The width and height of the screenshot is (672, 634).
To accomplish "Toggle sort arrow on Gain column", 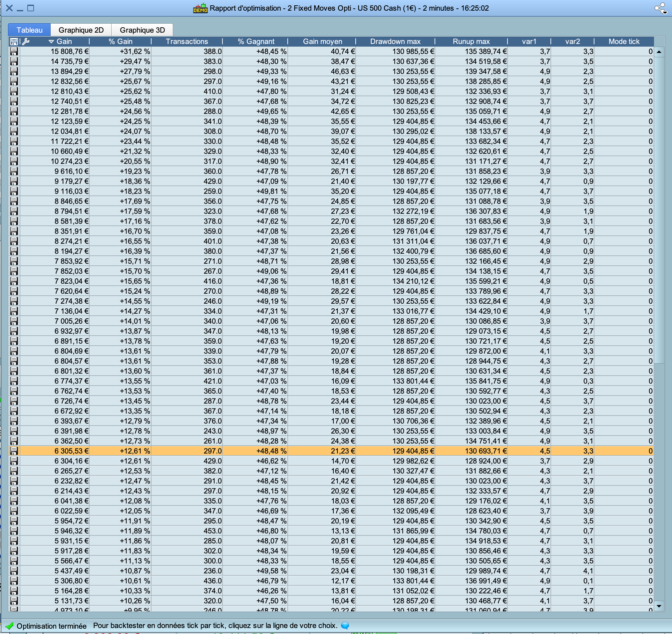I will click(x=51, y=42).
